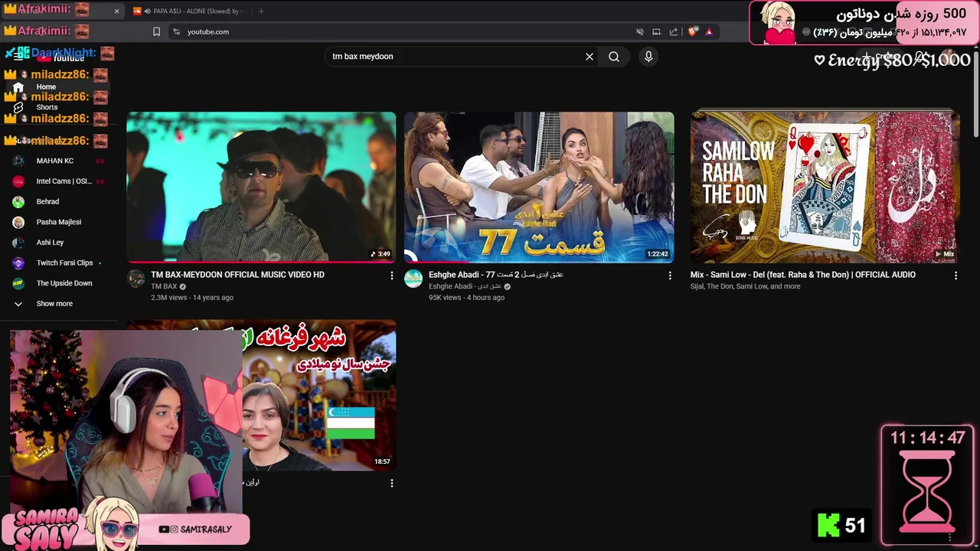This screenshot has width=980, height=551.
Task: Open options menu for Eshghe Abadi video
Action: [670, 275]
